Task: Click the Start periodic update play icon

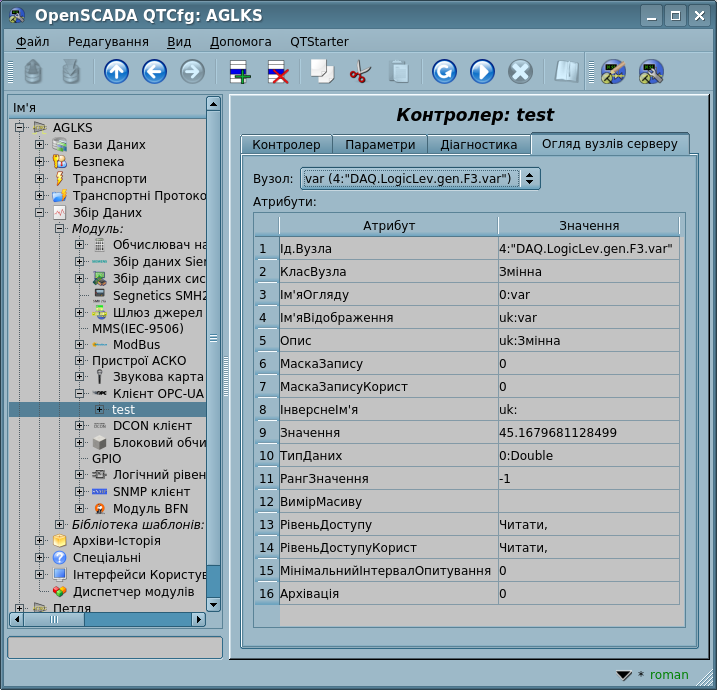Action: click(482, 72)
